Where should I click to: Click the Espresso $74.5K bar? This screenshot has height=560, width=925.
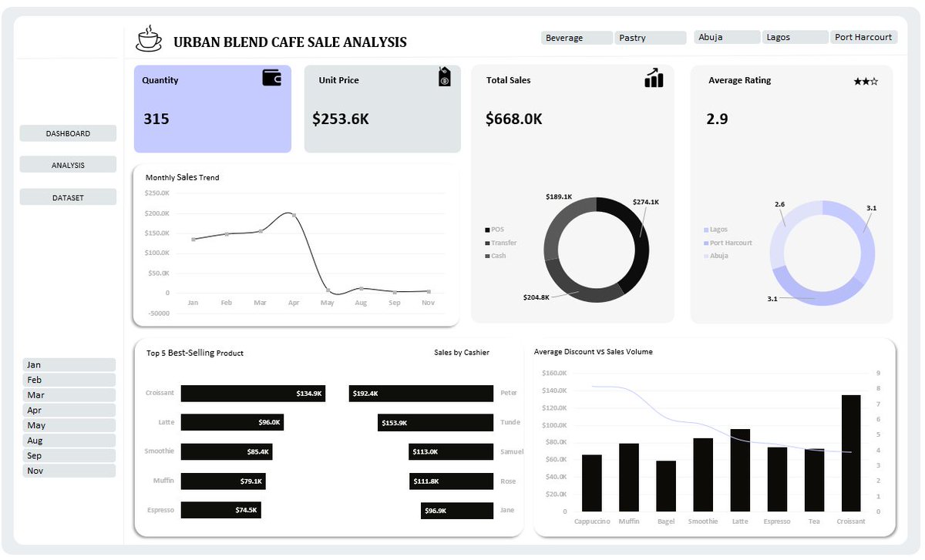pyautogui.click(x=221, y=510)
